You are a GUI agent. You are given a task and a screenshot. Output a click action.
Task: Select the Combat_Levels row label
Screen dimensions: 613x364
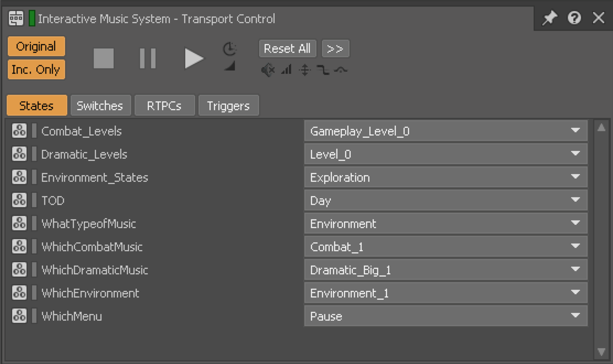81,131
